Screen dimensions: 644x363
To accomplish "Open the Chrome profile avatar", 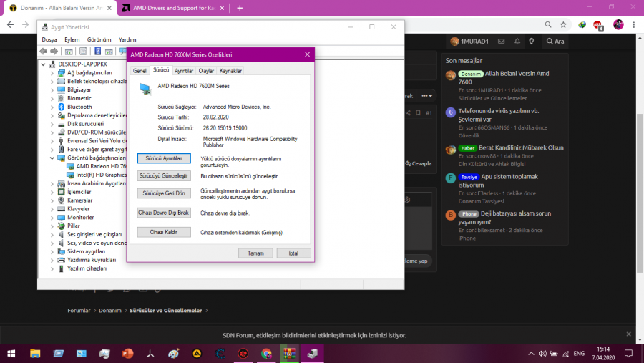I will (x=618, y=24).
